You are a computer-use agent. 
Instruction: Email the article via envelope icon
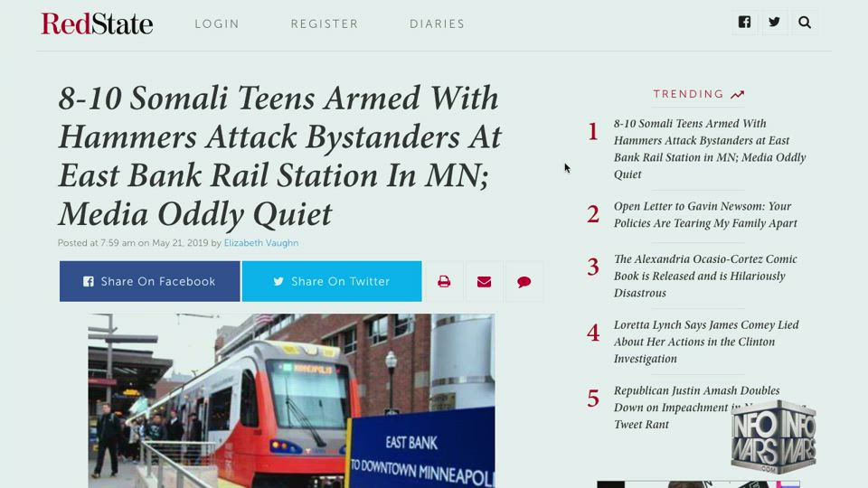(x=484, y=282)
